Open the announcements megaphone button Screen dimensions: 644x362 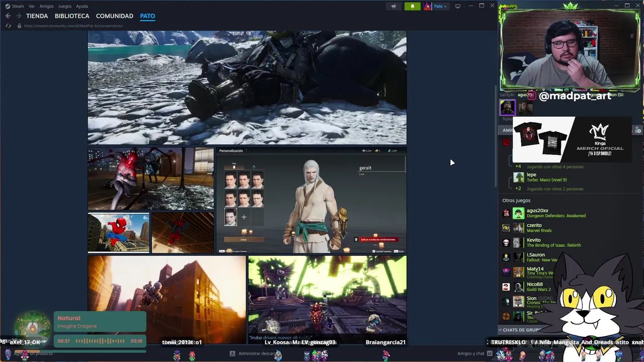tap(394, 6)
